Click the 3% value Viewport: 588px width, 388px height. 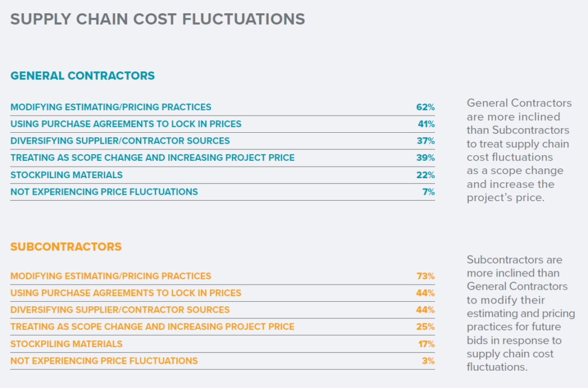(428, 361)
